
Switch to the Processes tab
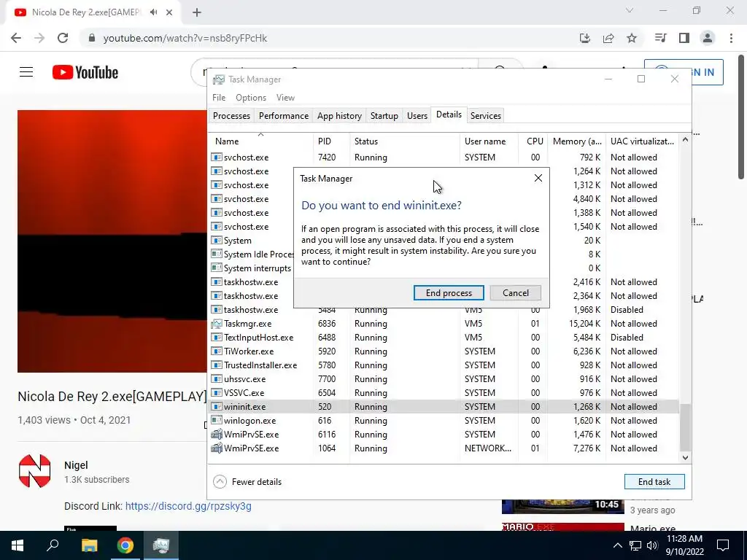(x=231, y=116)
